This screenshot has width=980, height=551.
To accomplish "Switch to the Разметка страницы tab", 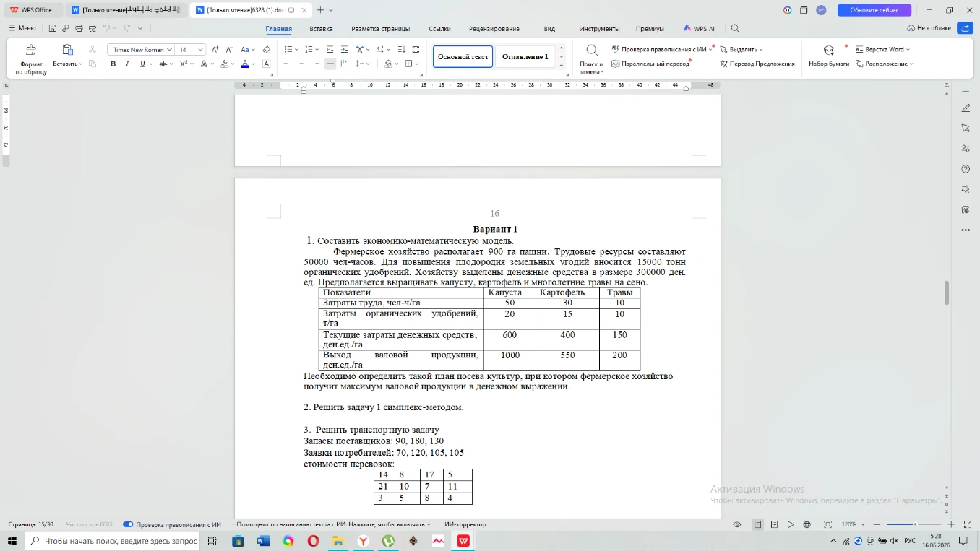I will [380, 29].
